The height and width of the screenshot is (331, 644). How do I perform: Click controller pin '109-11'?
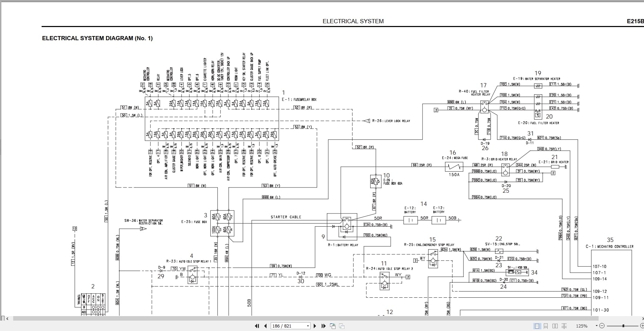(600, 298)
